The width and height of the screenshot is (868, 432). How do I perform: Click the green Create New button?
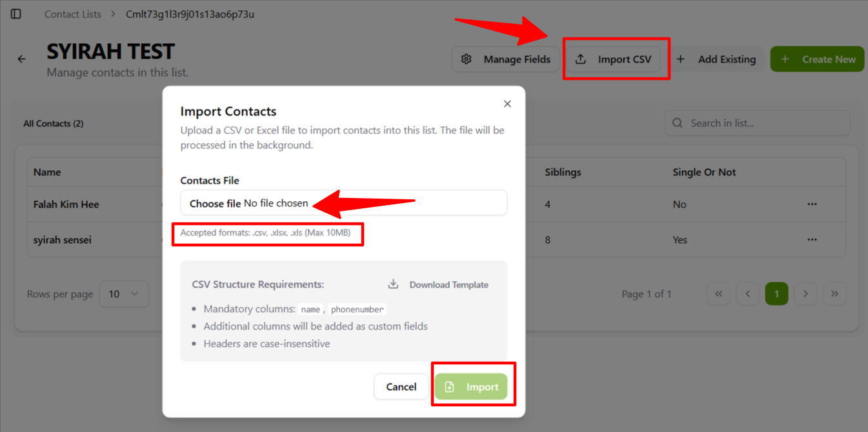click(817, 59)
